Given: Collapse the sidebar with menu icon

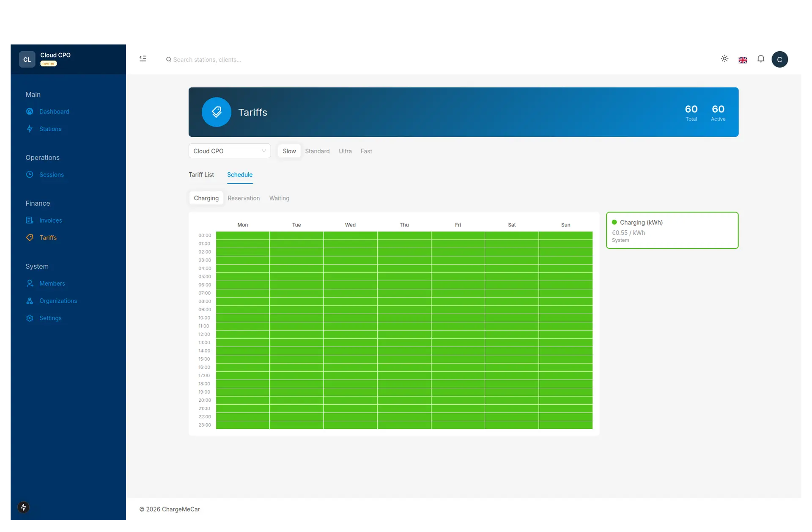Looking at the screenshot, I should (143, 59).
